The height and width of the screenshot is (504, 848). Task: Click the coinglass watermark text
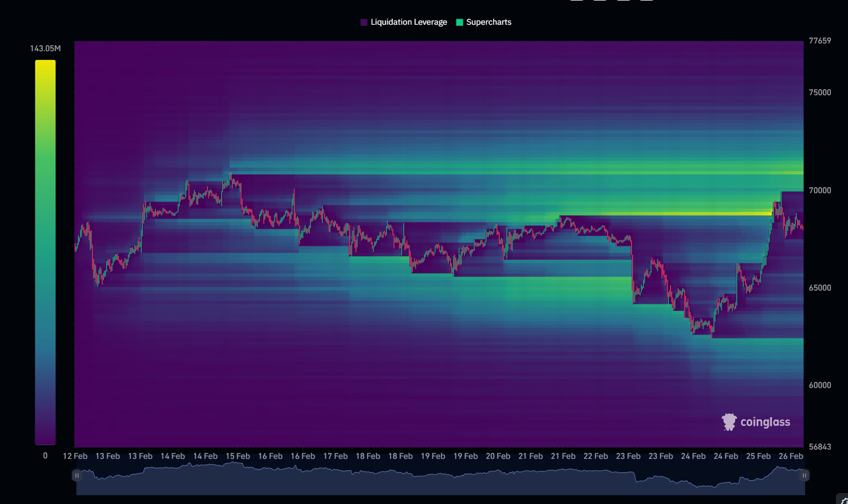[x=765, y=422]
